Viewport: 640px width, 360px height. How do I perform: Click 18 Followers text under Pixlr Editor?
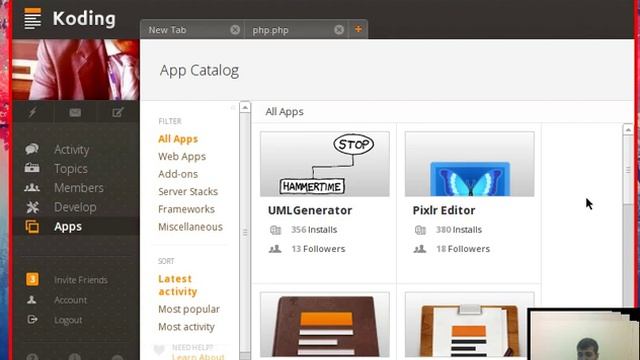463,249
